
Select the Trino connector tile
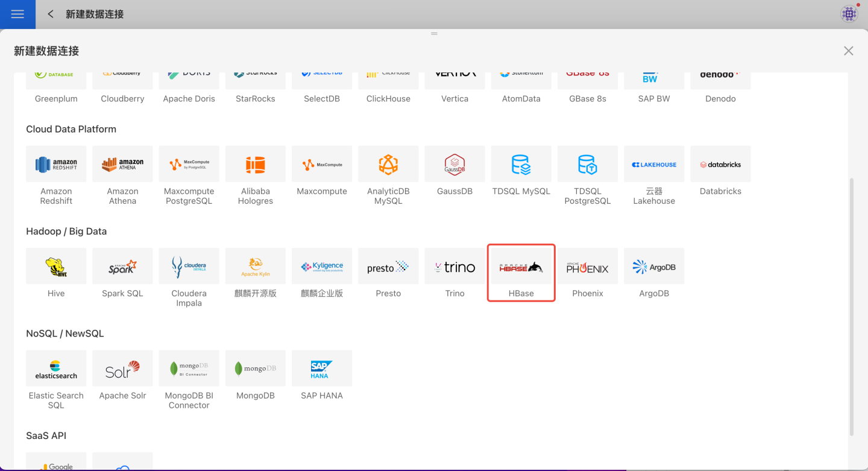[454, 267]
